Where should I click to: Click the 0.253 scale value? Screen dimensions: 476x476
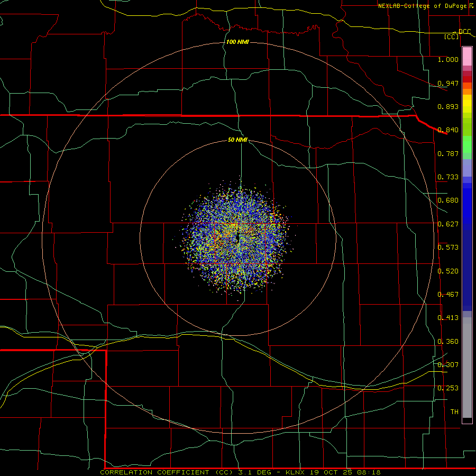[448, 388]
